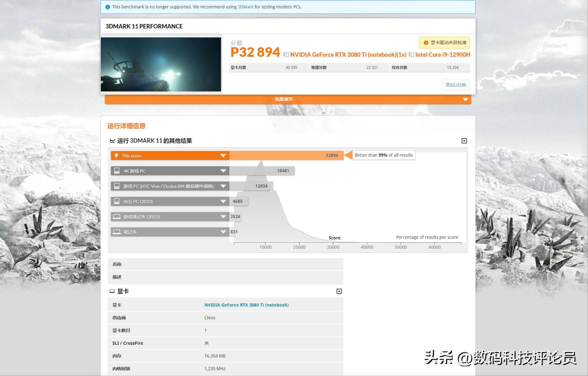This screenshot has width=588, height=376.
Task: Open the dropdown arrow on the This score row
Action: point(223,155)
